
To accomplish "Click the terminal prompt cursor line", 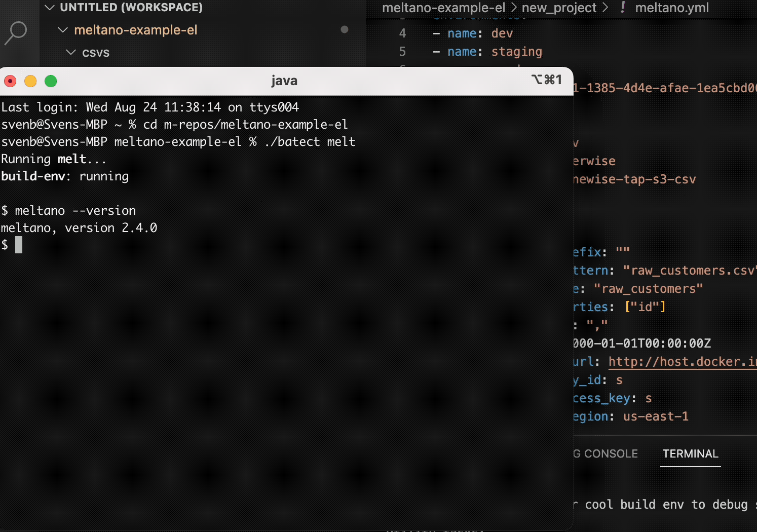I will tap(12, 245).
